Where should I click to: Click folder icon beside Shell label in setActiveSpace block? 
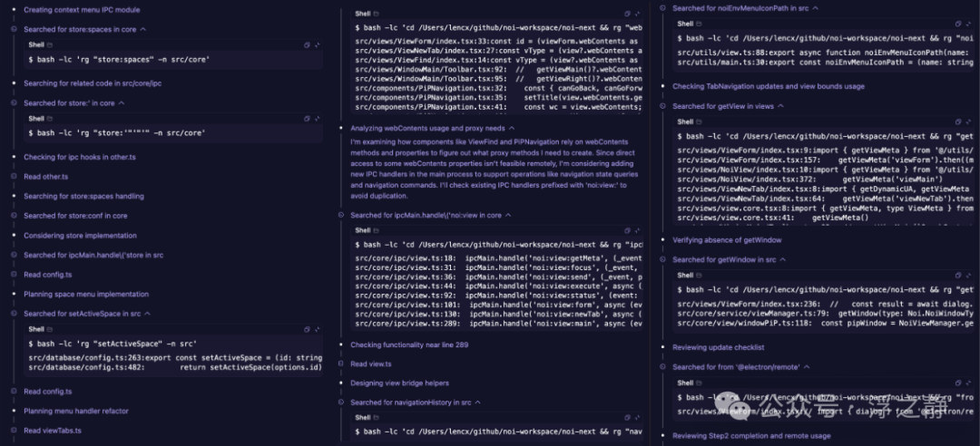50,329
